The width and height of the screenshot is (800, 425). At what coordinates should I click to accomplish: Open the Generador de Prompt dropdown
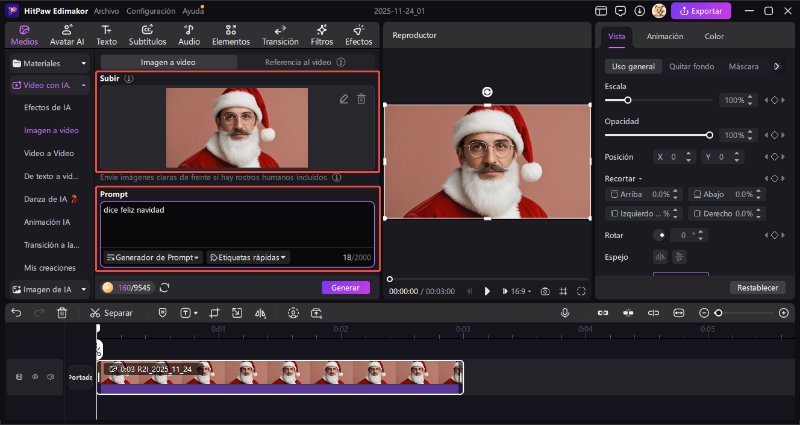(153, 258)
